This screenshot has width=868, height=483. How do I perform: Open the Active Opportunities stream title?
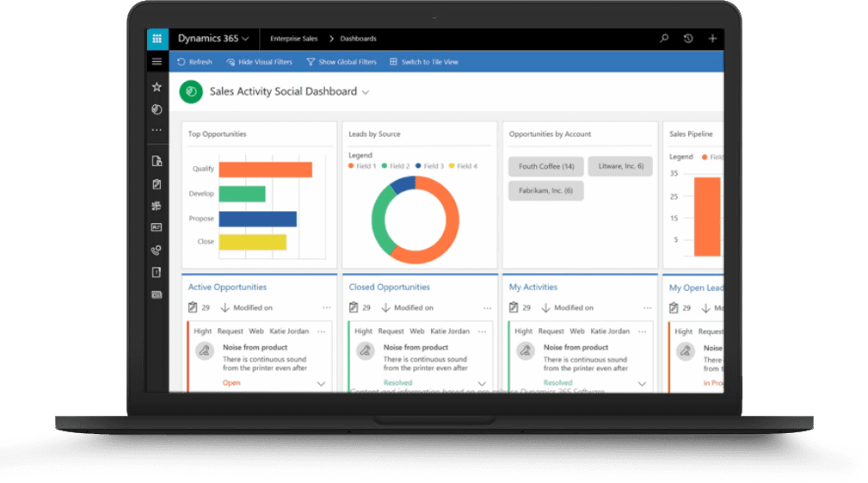tap(227, 287)
